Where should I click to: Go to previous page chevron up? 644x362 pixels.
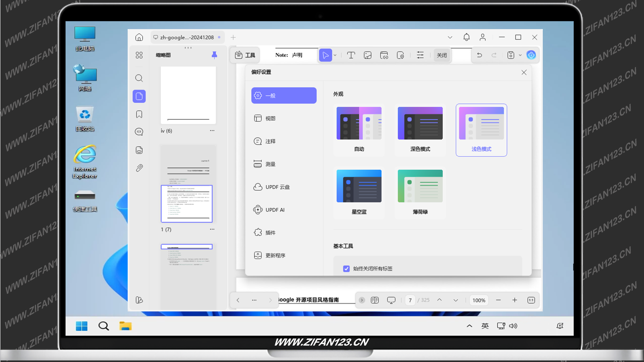440,300
